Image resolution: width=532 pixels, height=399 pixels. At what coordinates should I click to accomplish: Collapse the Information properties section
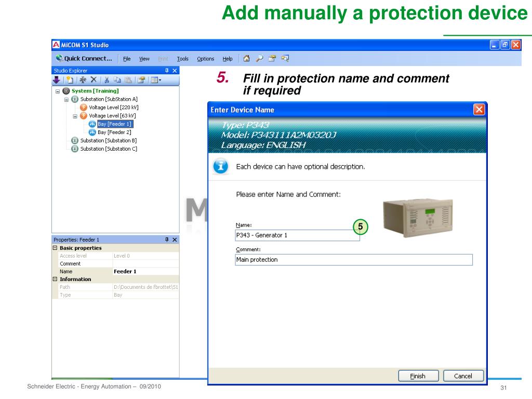(55, 279)
